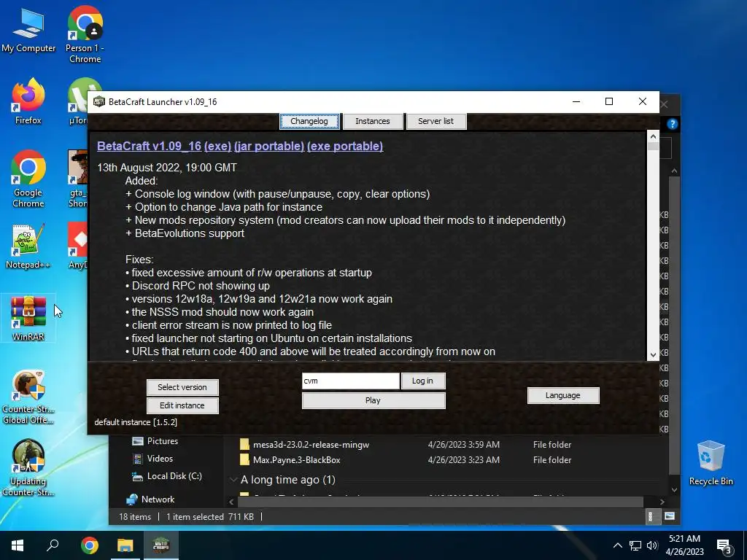Click the Play button

[373, 400]
